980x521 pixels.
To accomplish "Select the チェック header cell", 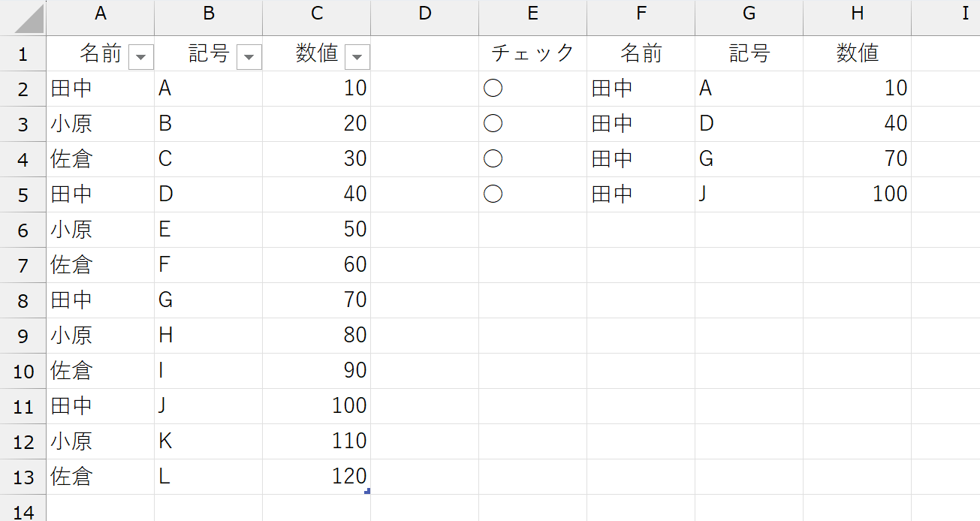I will click(533, 53).
